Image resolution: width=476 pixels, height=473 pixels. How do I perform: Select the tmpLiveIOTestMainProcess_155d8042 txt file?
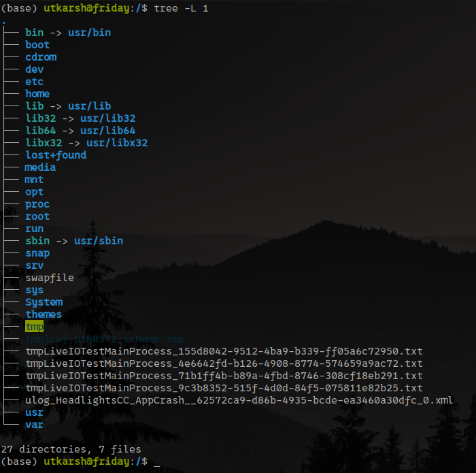[x=224, y=351]
